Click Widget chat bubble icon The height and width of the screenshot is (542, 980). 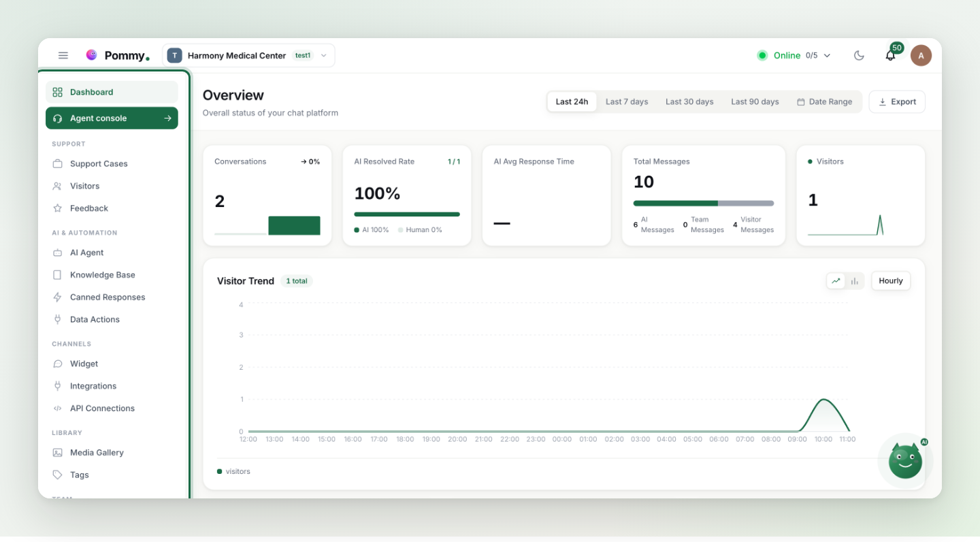pos(57,364)
